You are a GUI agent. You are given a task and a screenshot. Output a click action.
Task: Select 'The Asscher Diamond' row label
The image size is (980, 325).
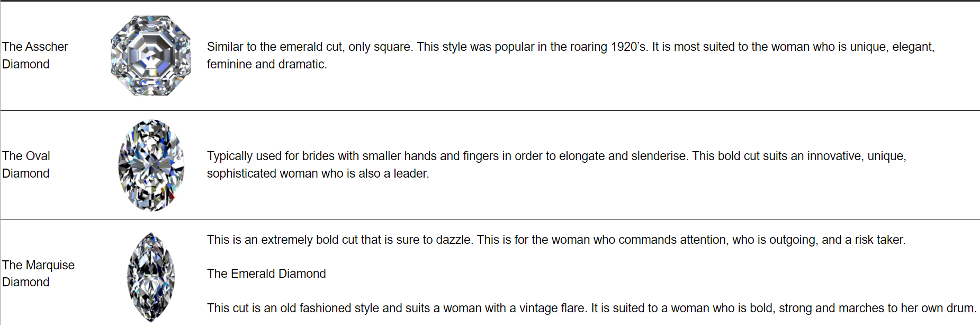(35, 55)
